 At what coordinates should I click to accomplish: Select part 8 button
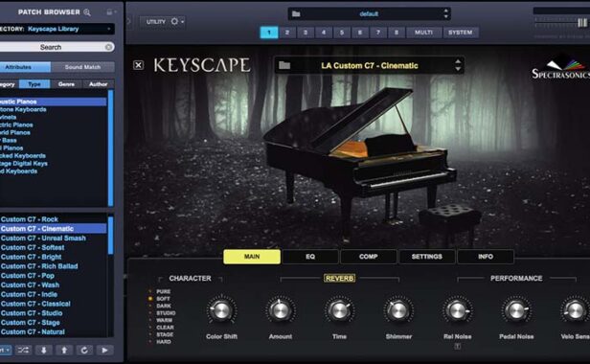click(397, 33)
